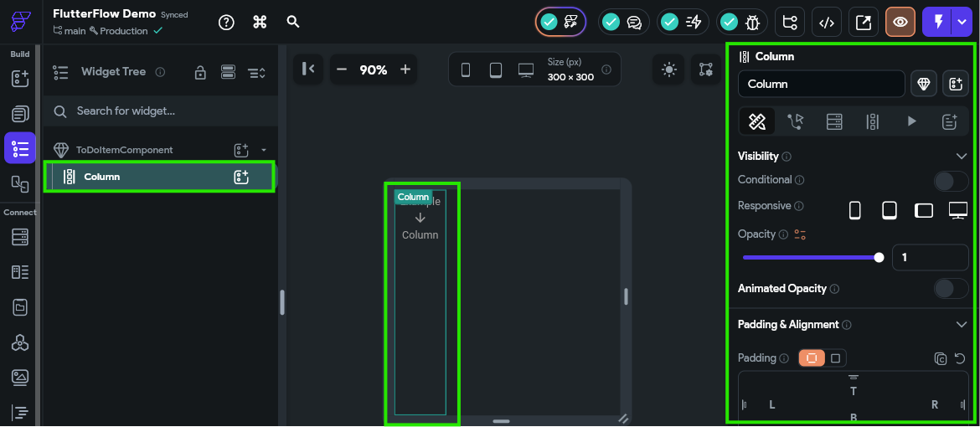Open the developer code view icon
The height and width of the screenshot is (427, 980).
(x=827, y=23)
